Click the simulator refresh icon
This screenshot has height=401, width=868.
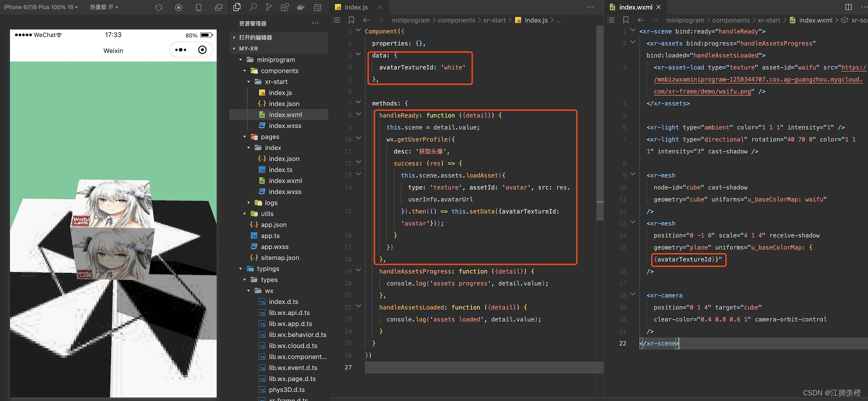click(159, 8)
